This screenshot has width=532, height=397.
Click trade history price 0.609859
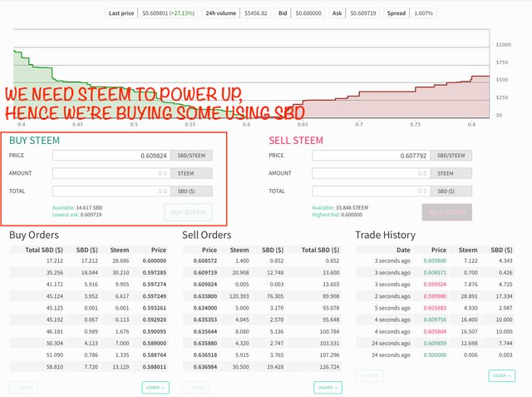tap(435, 343)
